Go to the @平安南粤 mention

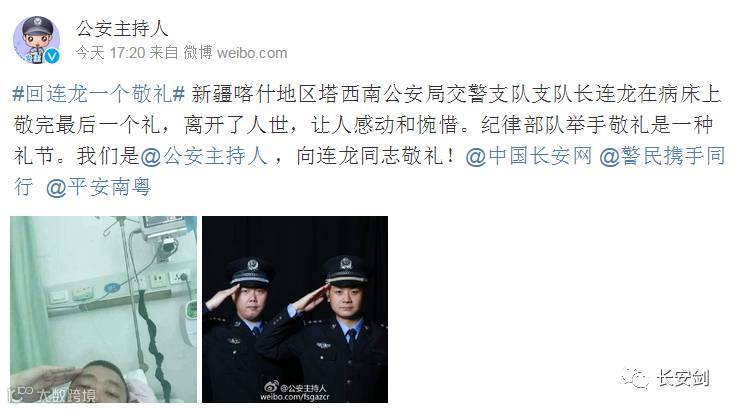point(98,187)
